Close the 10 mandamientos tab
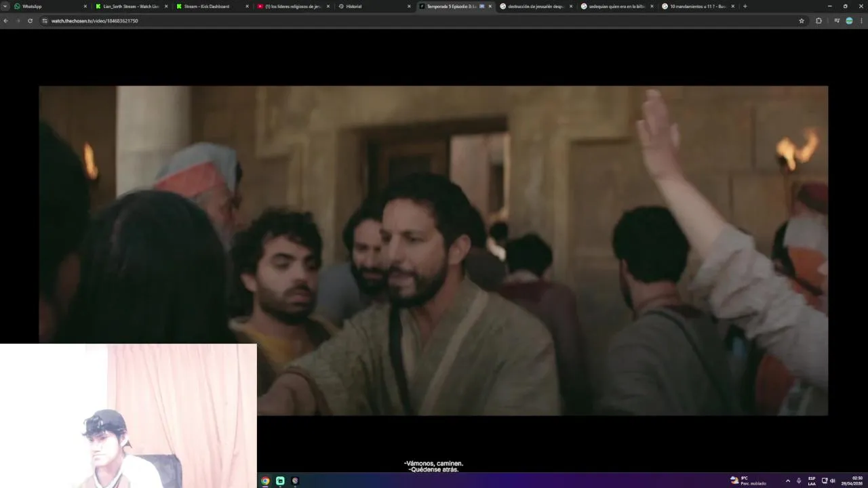The height and width of the screenshot is (488, 868). [x=732, y=6]
